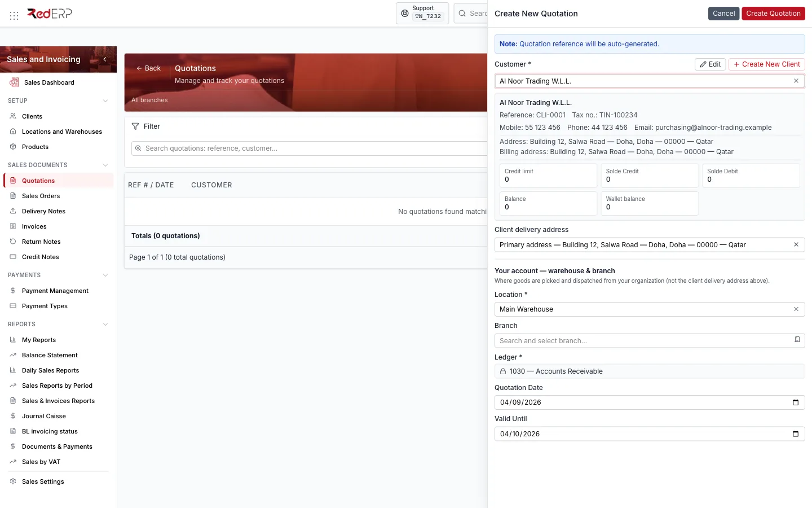The height and width of the screenshot is (508, 812).
Task: Click the Payment Management dollar icon
Action: [x=13, y=291]
